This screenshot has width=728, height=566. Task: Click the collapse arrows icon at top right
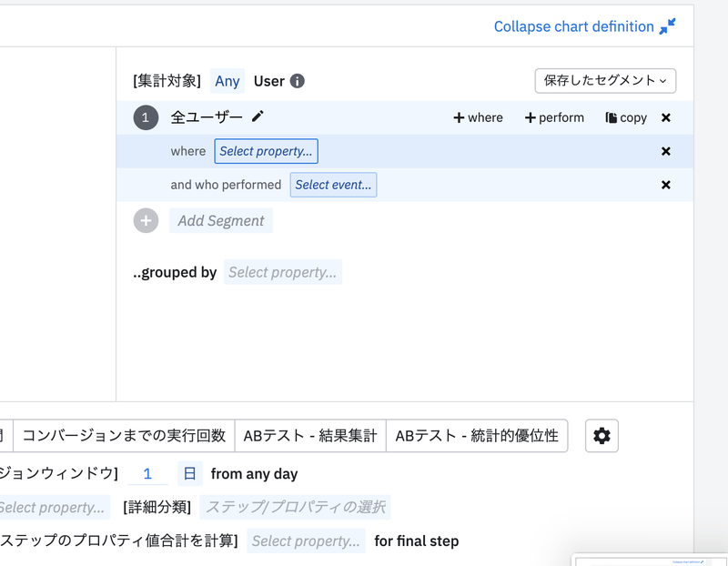(668, 26)
